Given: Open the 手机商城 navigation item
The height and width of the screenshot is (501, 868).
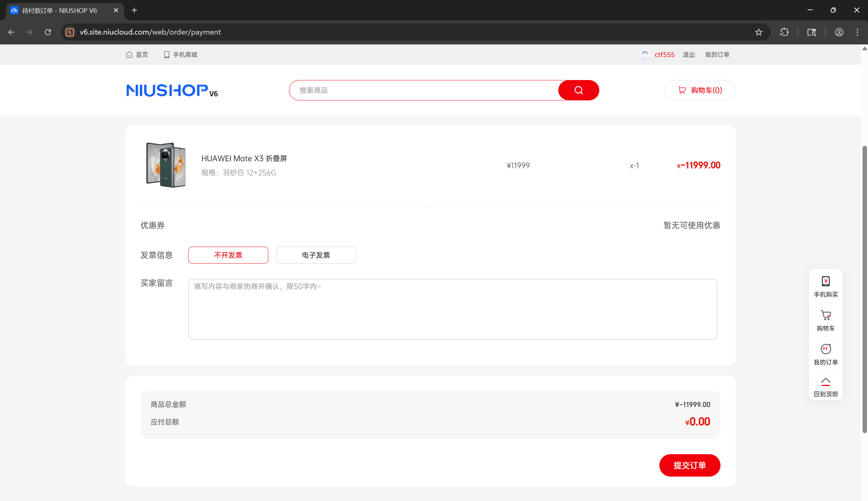Looking at the screenshot, I should point(180,55).
